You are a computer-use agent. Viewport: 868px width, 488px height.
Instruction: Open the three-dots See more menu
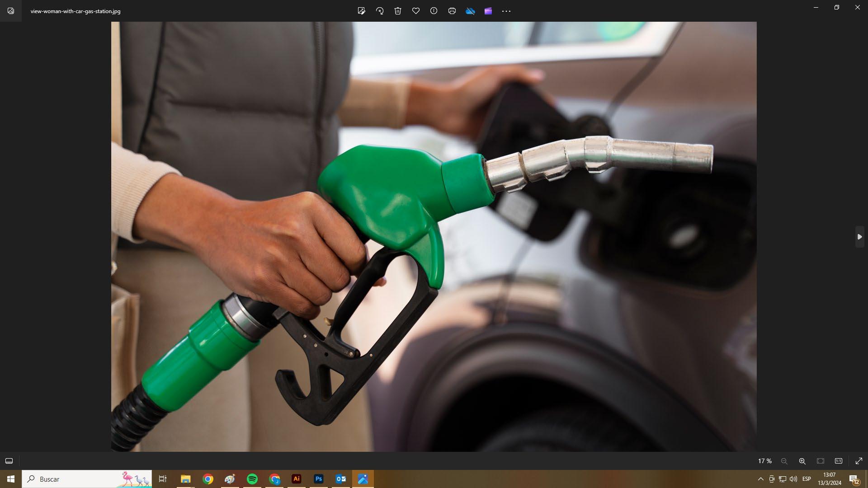pos(506,11)
